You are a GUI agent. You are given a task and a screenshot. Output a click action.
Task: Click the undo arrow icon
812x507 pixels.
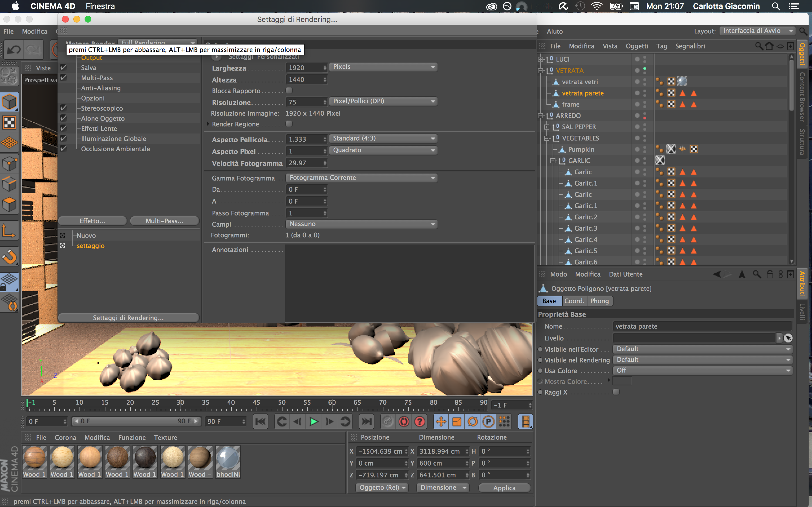[x=14, y=50]
